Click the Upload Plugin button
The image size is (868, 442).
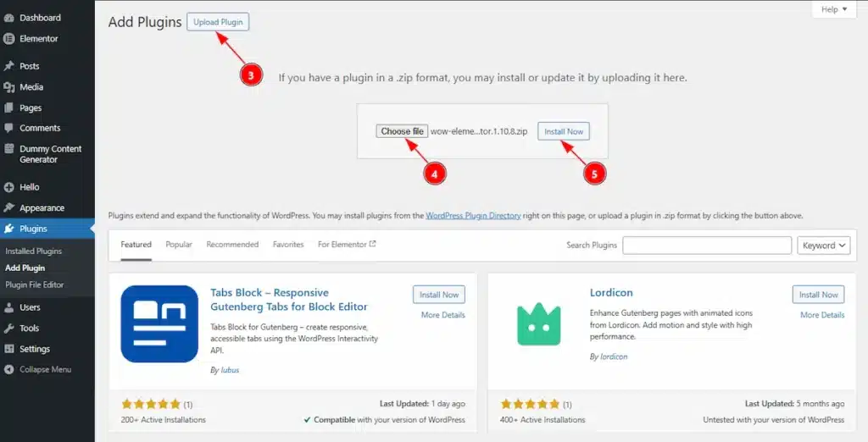pyautogui.click(x=218, y=22)
